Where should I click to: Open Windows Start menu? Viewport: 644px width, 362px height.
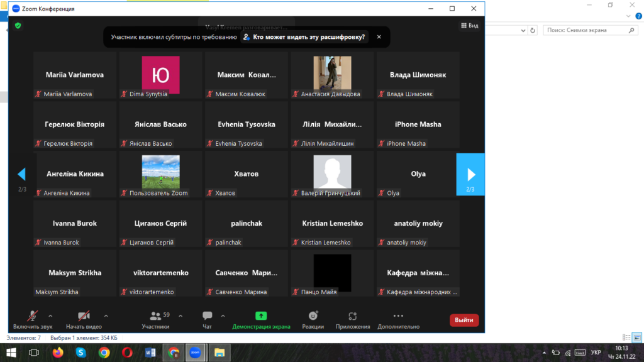[x=11, y=353]
